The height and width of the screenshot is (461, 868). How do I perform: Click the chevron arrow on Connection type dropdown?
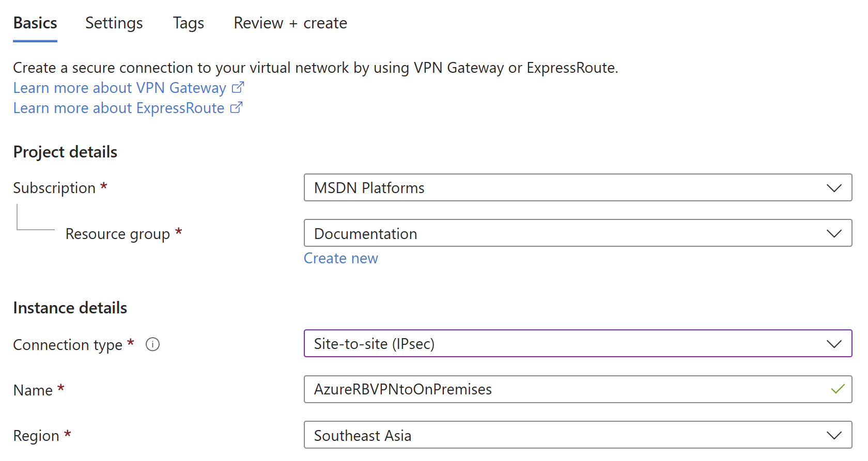tap(834, 344)
